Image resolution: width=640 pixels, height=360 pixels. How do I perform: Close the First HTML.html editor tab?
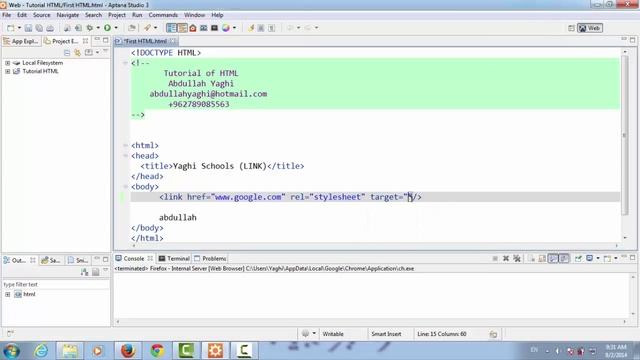(173, 41)
